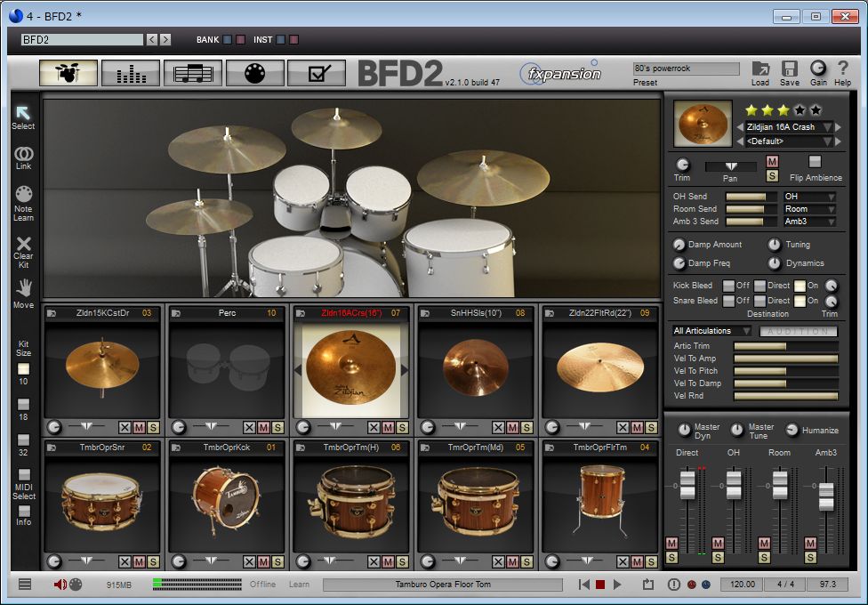Click the Master Dyn knob
This screenshot has height=605, width=868.
pyautogui.click(x=684, y=430)
